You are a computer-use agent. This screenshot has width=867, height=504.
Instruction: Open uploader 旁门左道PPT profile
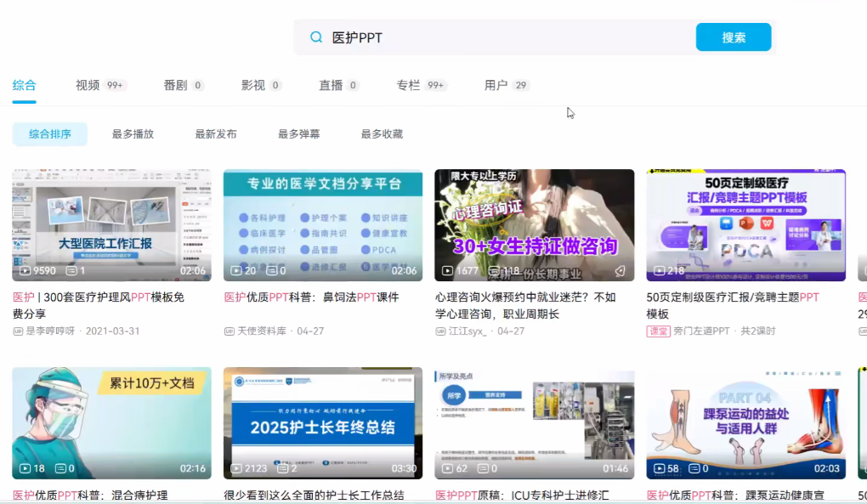(x=701, y=331)
